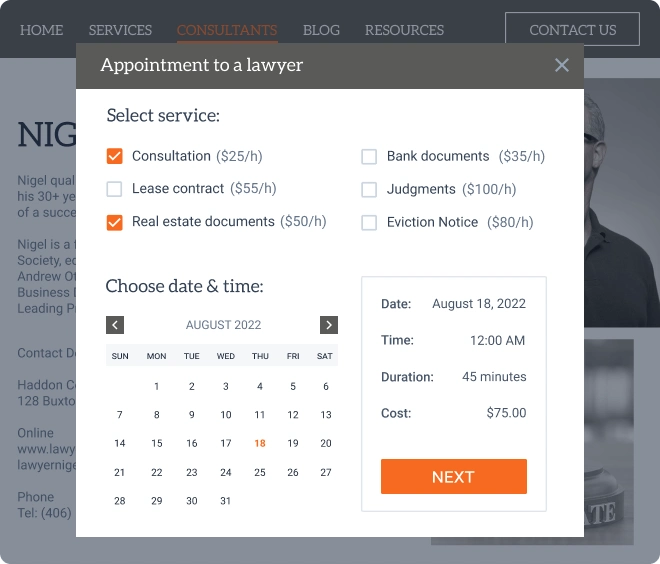Go to the Resources menu item
660x564 pixels.
click(404, 30)
